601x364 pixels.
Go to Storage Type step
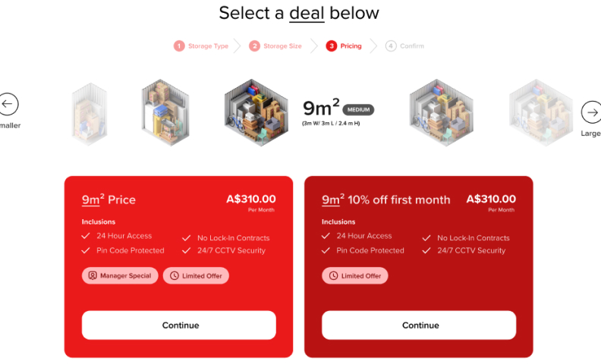[x=201, y=46]
